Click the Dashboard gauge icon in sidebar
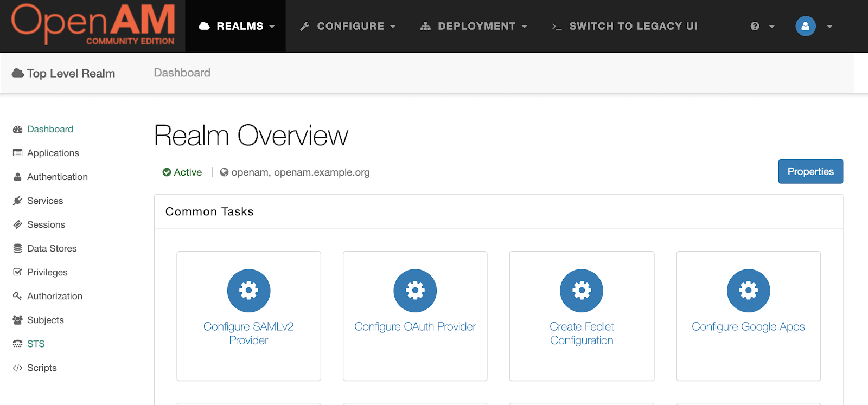Image resolution: width=868 pixels, height=405 pixels. [x=17, y=129]
